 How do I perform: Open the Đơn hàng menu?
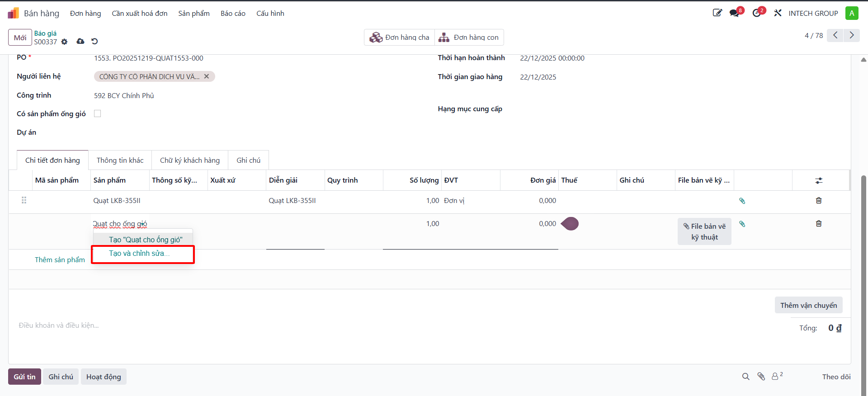pos(85,14)
